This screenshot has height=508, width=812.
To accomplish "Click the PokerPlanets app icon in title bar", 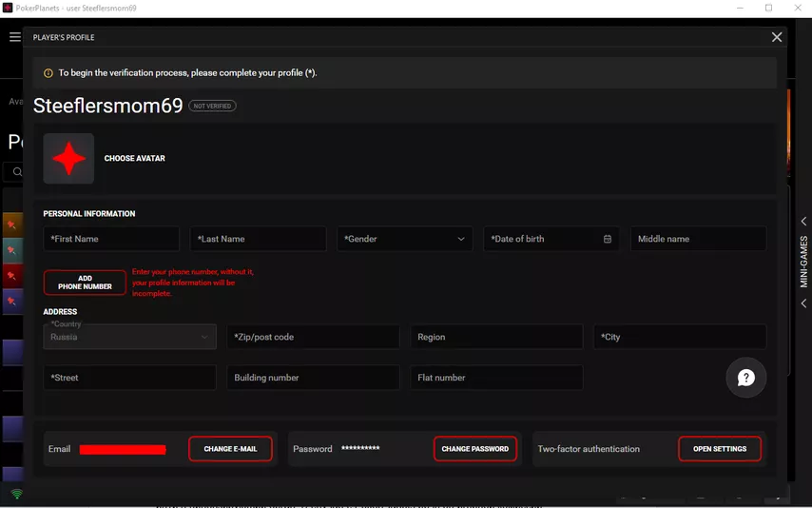I will coord(8,8).
